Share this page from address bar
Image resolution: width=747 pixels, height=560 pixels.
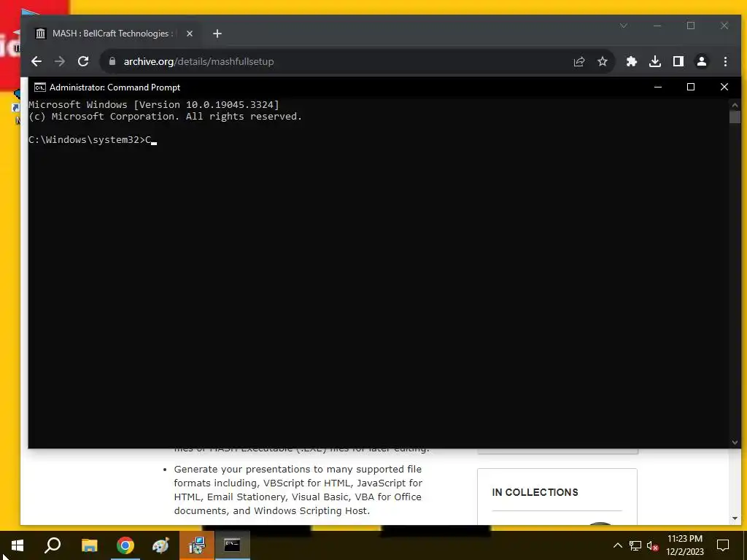pyautogui.click(x=578, y=61)
